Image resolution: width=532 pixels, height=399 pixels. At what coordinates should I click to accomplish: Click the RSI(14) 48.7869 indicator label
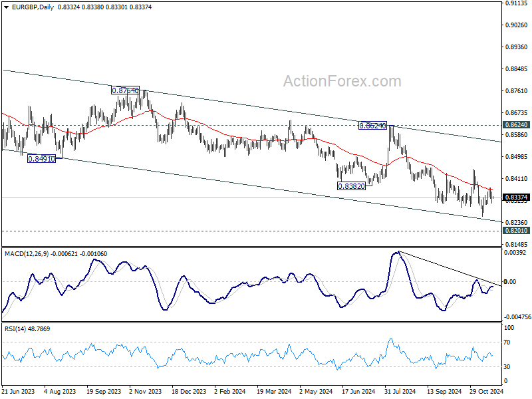(x=27, y=329)
